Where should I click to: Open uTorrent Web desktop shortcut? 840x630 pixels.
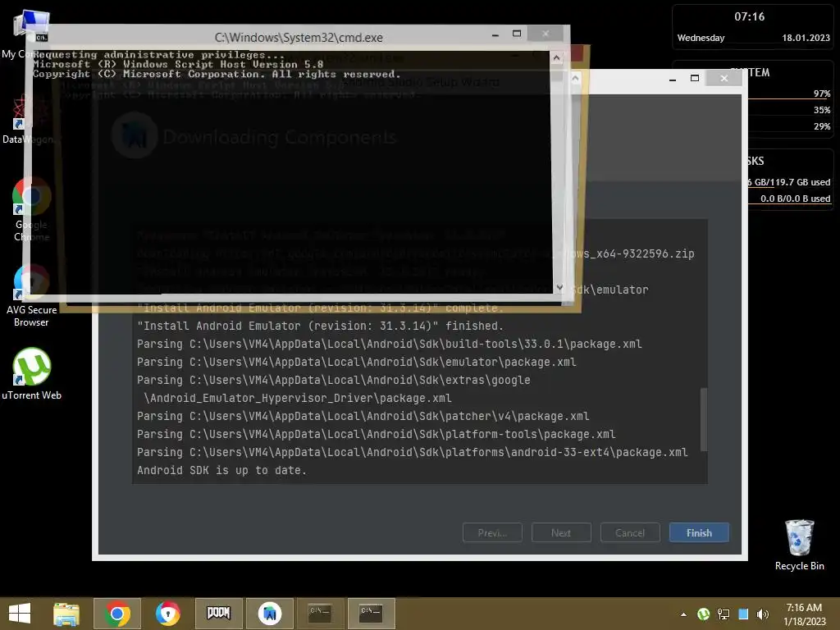[32, 374]
